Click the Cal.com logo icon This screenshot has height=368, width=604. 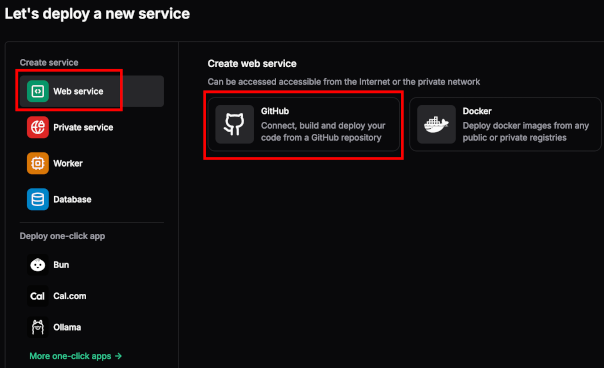[x=38, y=296]
